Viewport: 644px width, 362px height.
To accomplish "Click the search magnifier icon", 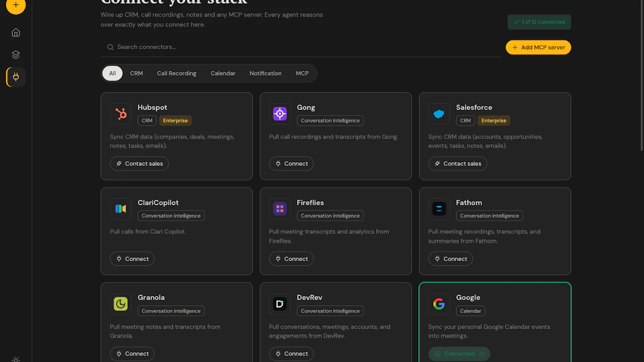I will (110, 47).
